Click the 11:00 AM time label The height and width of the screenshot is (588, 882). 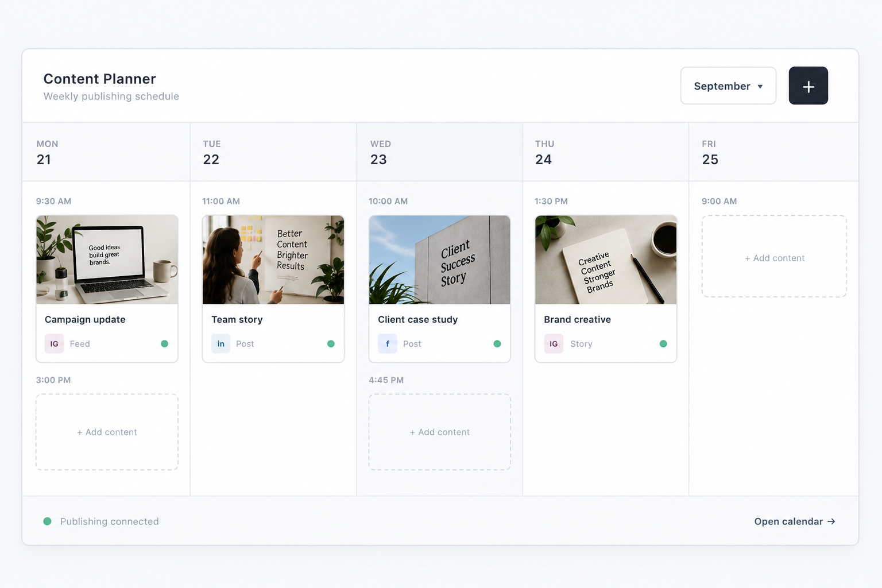click(221, 201)
